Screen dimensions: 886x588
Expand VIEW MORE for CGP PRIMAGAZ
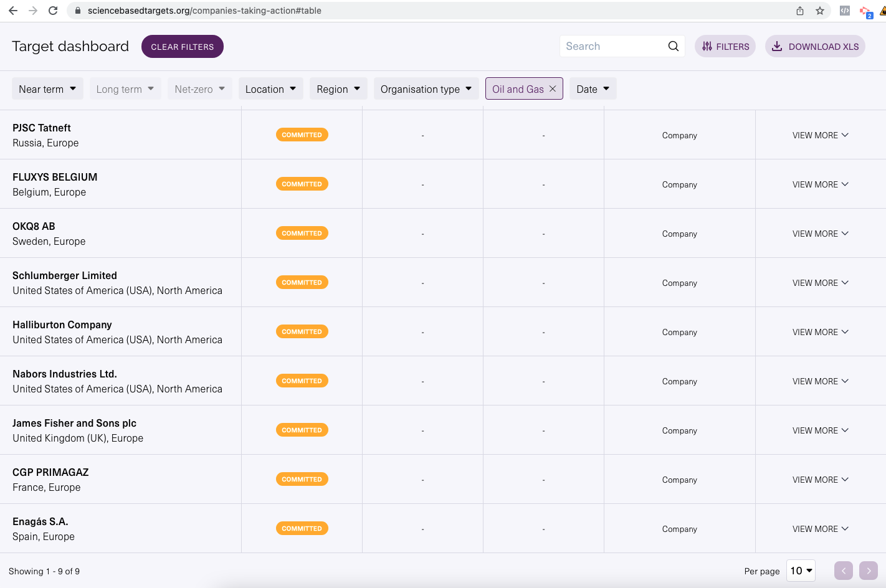pyautogui.click(x=820, y=480)
